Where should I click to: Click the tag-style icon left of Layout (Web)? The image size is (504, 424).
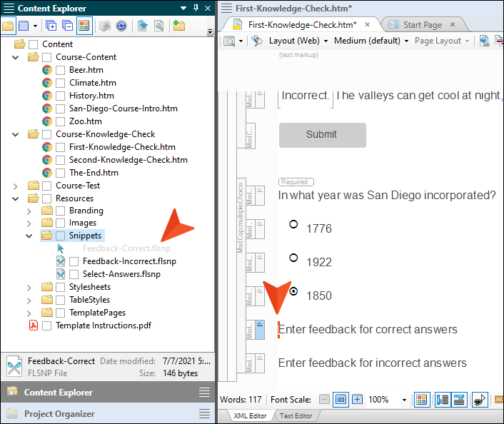tap(257, 41)
